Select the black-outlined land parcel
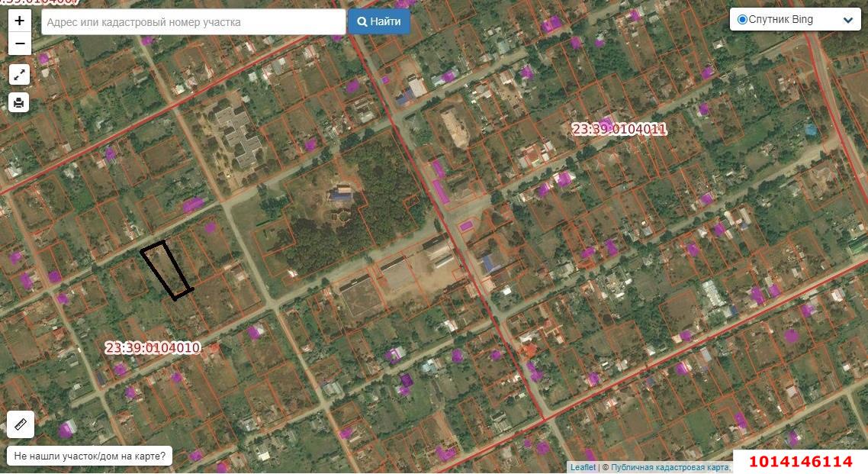 [166, 270]
